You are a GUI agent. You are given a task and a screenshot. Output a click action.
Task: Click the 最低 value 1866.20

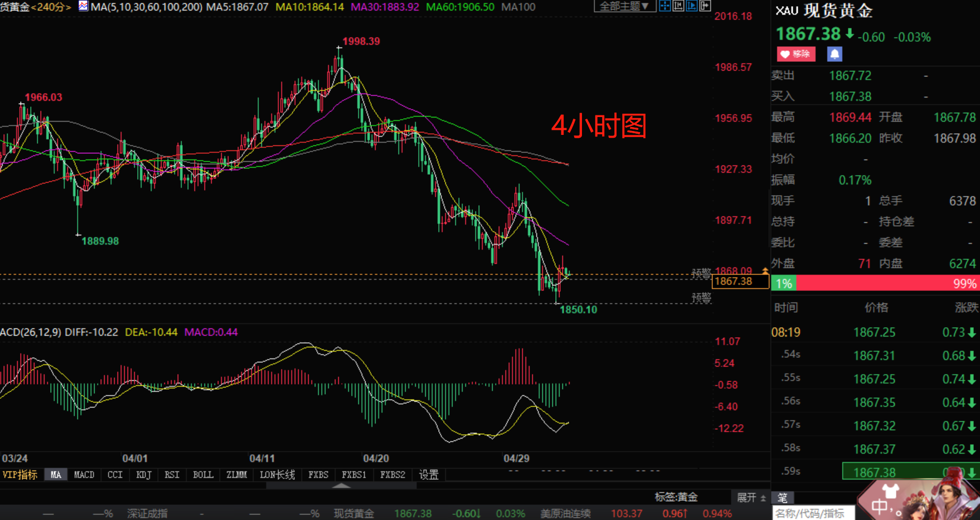[x=850, y=138]
